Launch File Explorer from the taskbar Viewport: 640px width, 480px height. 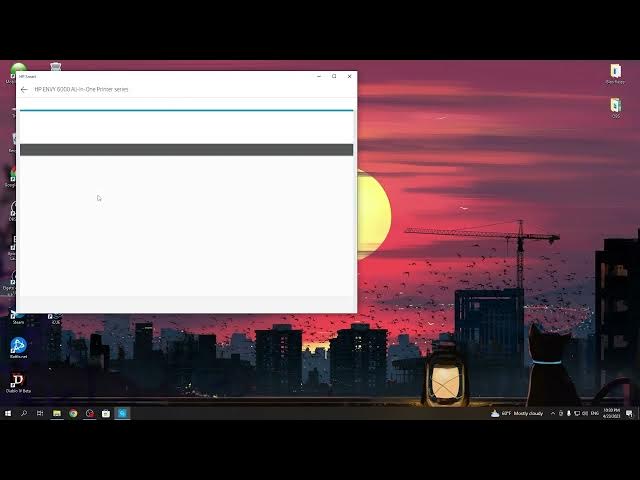pyautogui.click(x=57, y=413)
